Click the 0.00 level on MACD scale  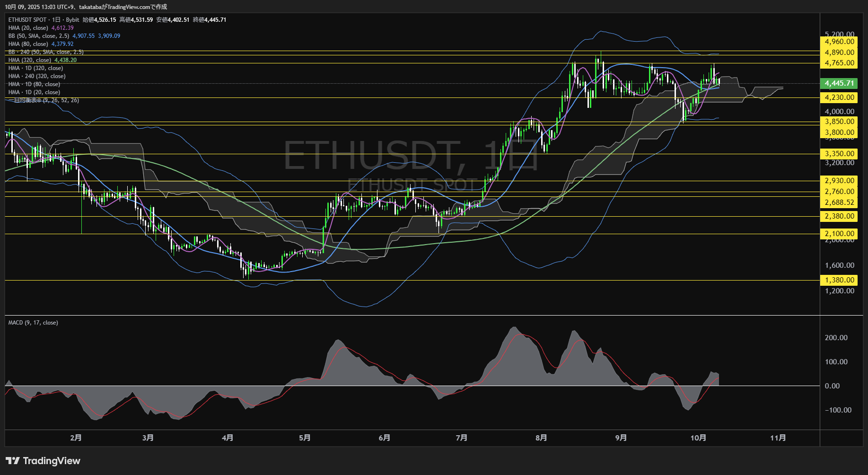[x=832, y=386]
